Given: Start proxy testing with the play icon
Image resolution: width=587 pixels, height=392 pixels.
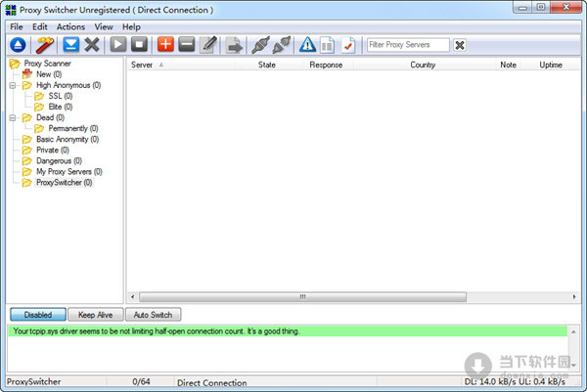Looking at the screenshot, I should [x=118, y=45].
